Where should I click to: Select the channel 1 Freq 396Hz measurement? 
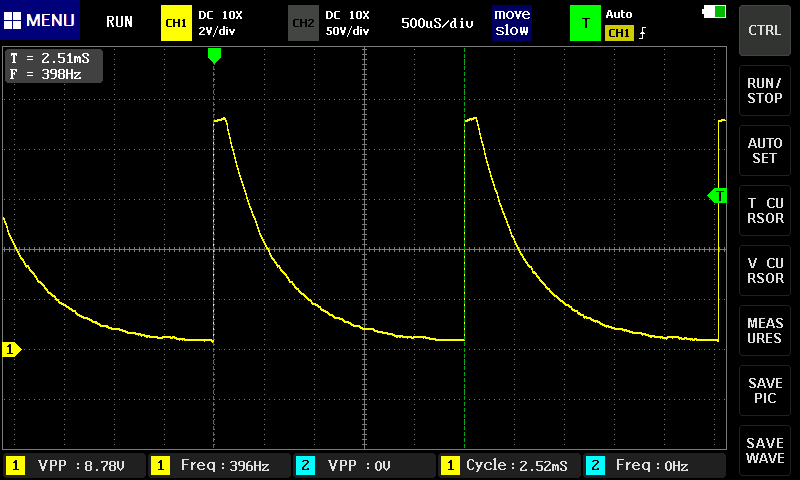[219, 466]
